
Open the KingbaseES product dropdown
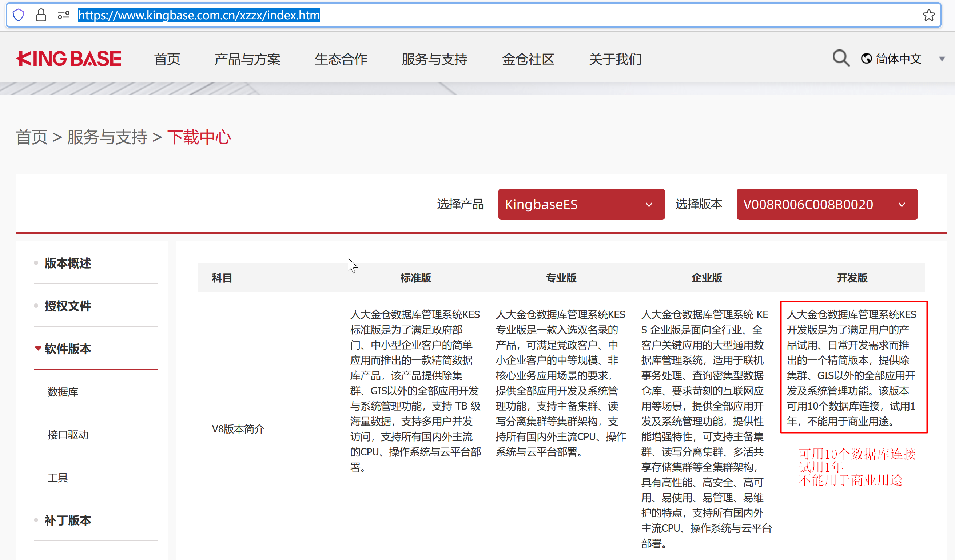(581, 204)
